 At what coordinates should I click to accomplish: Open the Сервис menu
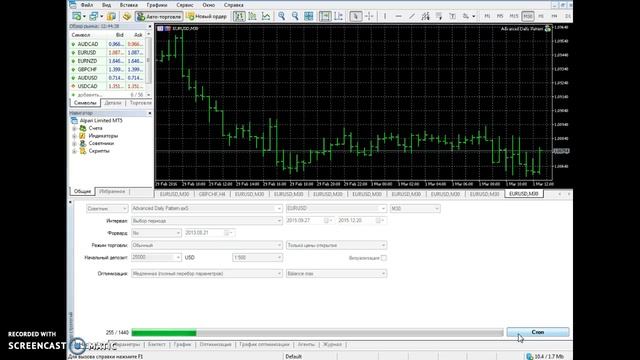[185, 5]
